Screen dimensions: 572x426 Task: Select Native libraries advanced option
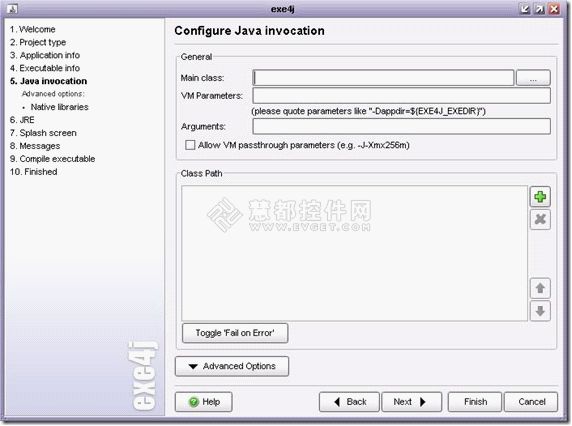(x=59, y=107)
